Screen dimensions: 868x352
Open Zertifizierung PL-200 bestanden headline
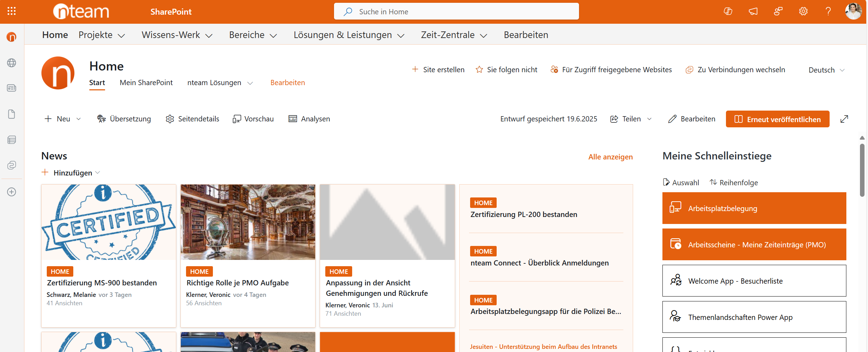[524, 215]
